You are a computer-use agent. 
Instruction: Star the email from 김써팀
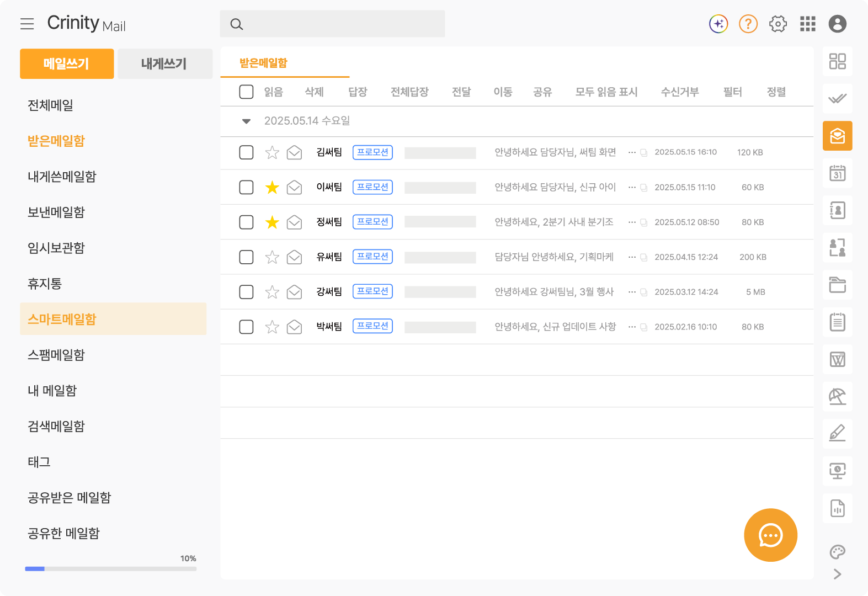pos(272,153)
